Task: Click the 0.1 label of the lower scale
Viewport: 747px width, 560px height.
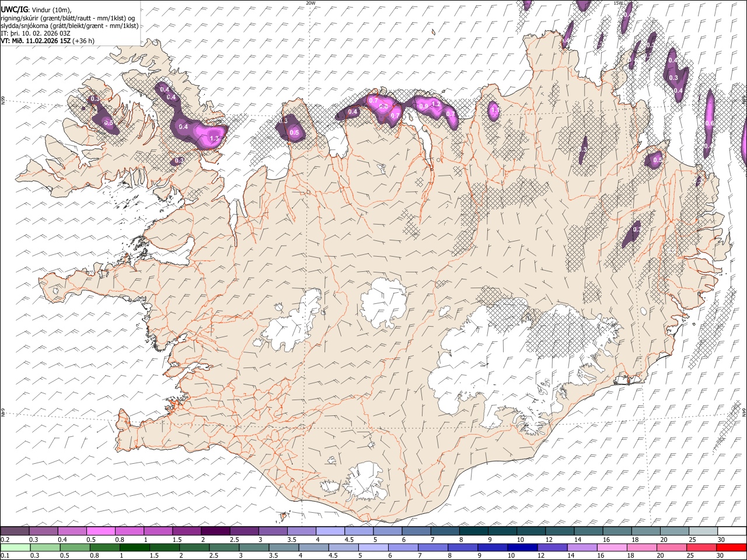Action: pyautogui.click(x=5, y=555)
